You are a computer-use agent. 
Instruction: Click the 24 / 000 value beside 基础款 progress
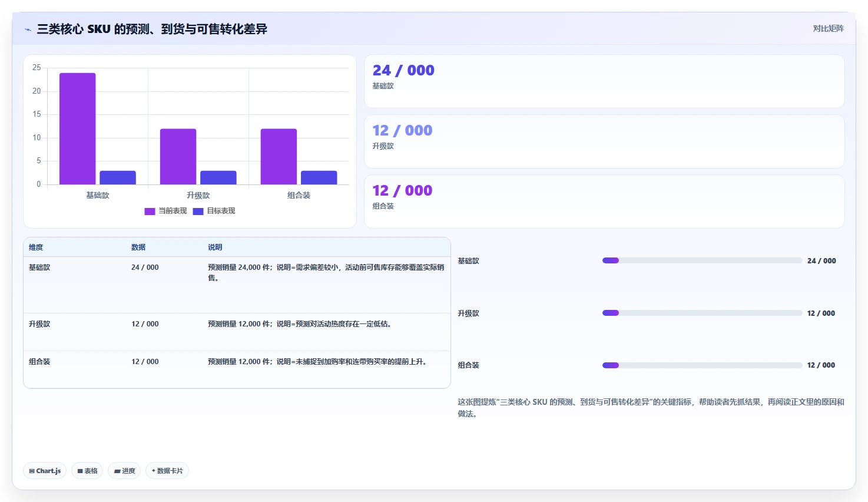pyautogui.click(x=821, y=261)
